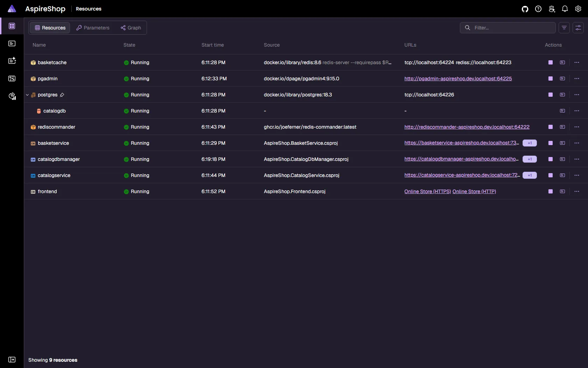Open more actions menu for basketcache

pyautogui.click(x=577, y=62)
